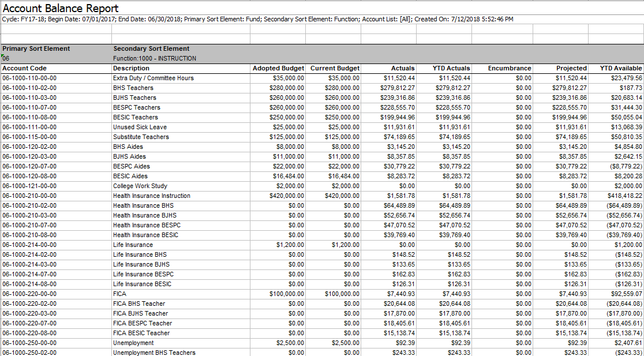Select Current Budget $125,000.00 for Substitute Teachers

(x=342, y=137)
